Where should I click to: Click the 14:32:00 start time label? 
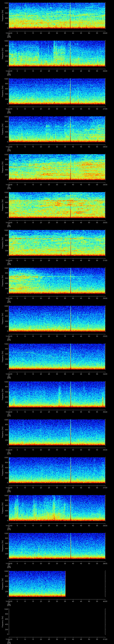point(9,336)
